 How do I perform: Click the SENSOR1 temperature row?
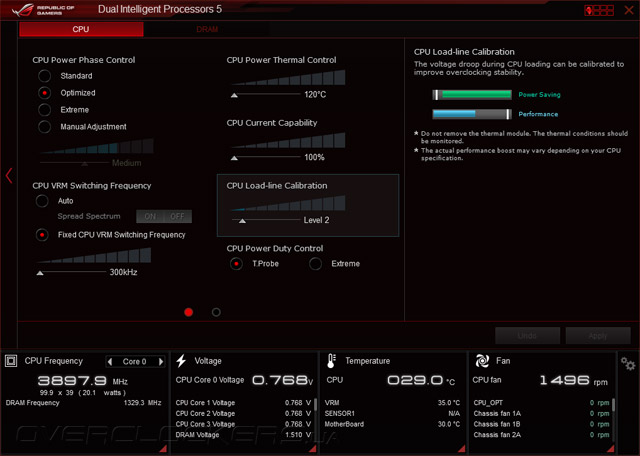[x=392, y=414]
